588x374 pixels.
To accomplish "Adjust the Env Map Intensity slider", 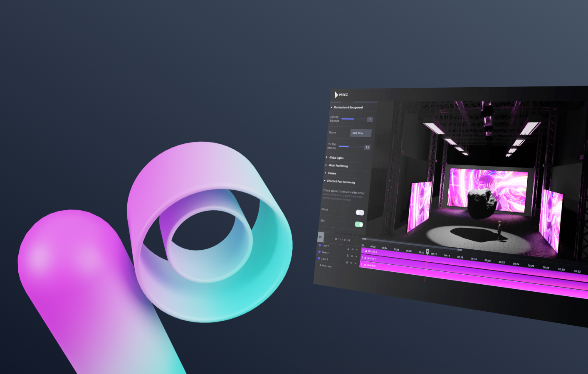I will coord(351,147).
